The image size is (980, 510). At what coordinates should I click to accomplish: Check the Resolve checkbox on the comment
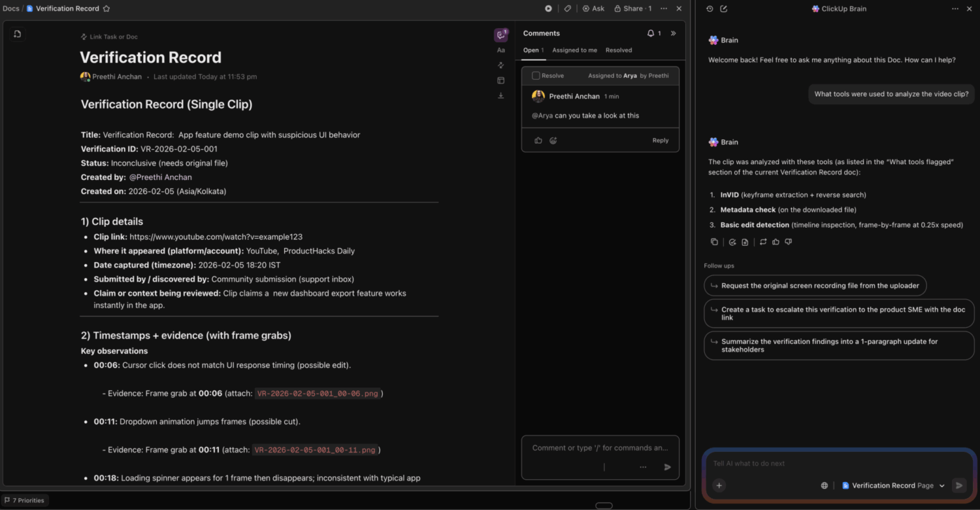pyautogui.click(x=536, y=76)
